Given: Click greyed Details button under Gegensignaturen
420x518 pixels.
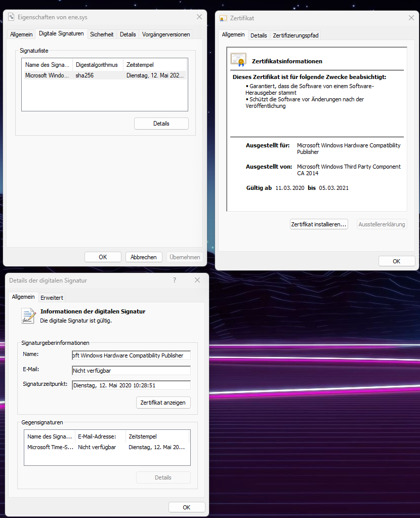Looking at the screenshot, I should (x=163, y=477).
